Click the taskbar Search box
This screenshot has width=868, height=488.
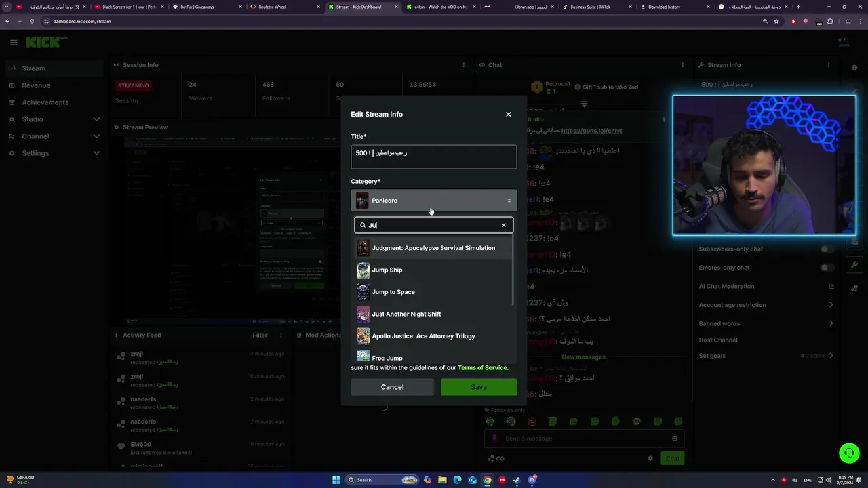tap(382, 480)
